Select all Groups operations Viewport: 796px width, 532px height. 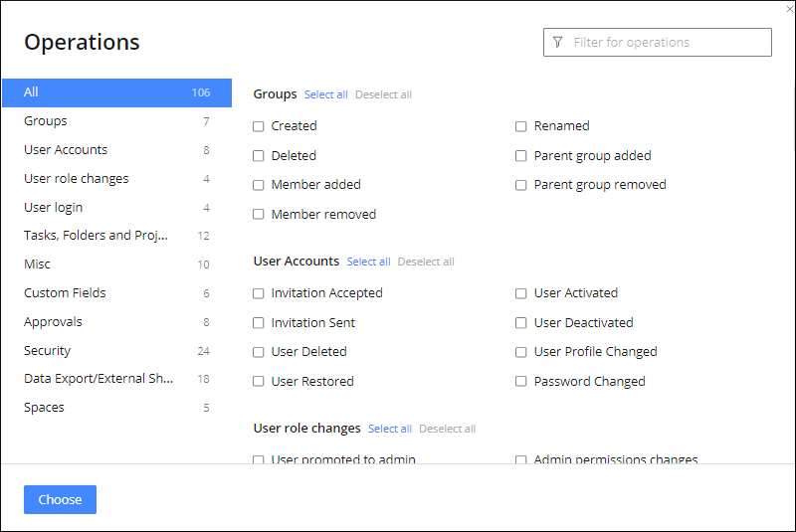pos(325,95)
